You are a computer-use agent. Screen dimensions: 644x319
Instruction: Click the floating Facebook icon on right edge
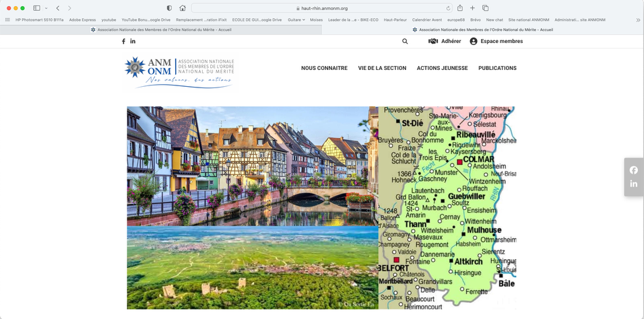pyautogui.click(x=633, y=170)
